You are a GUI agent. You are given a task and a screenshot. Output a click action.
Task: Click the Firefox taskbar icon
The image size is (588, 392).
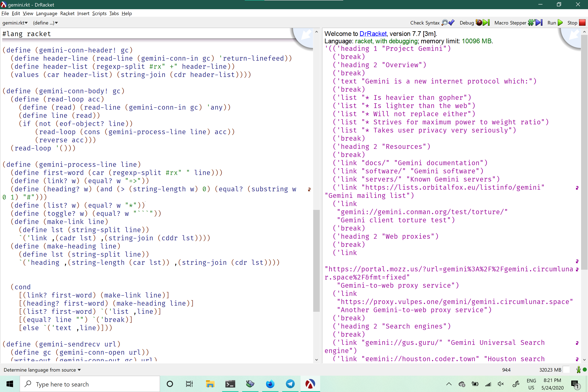tap(270, 384)
